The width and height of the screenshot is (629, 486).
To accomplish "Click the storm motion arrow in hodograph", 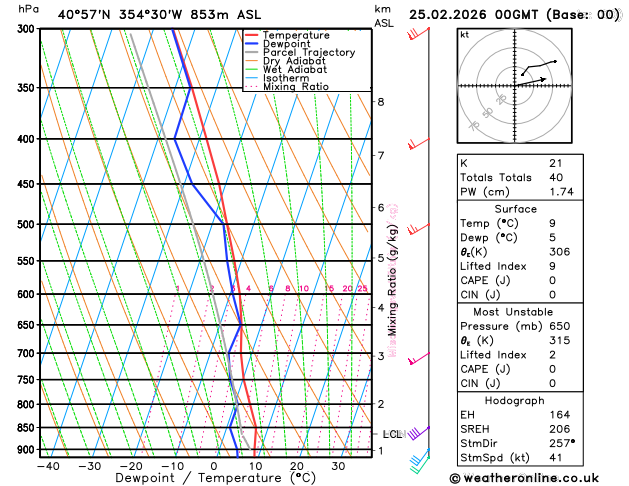I will [x=531, y=82].
